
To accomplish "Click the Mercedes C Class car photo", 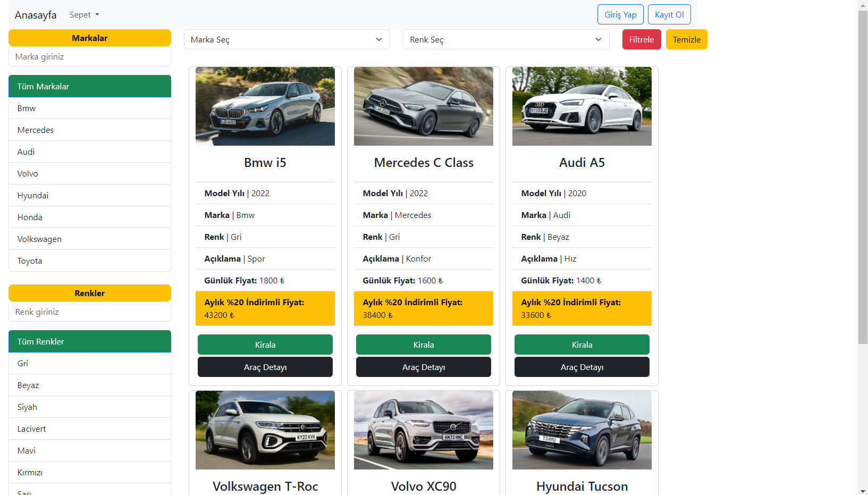I will [424, 106].
